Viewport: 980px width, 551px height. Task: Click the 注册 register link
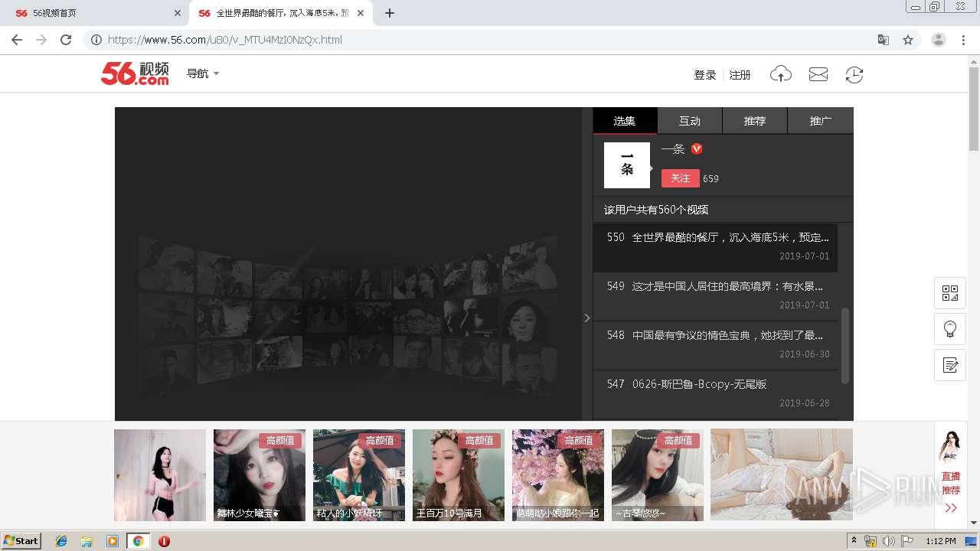740,75
